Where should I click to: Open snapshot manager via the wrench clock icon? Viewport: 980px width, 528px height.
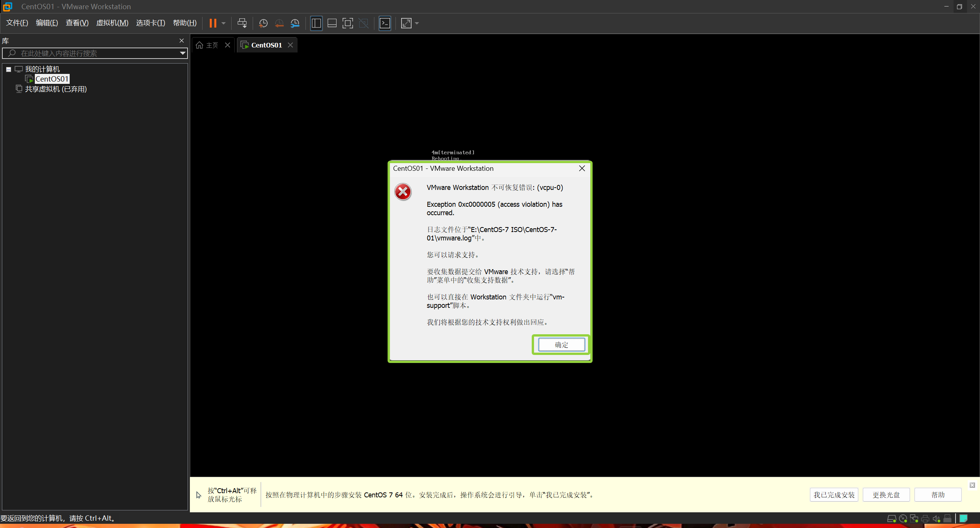(x=295, y=23)
